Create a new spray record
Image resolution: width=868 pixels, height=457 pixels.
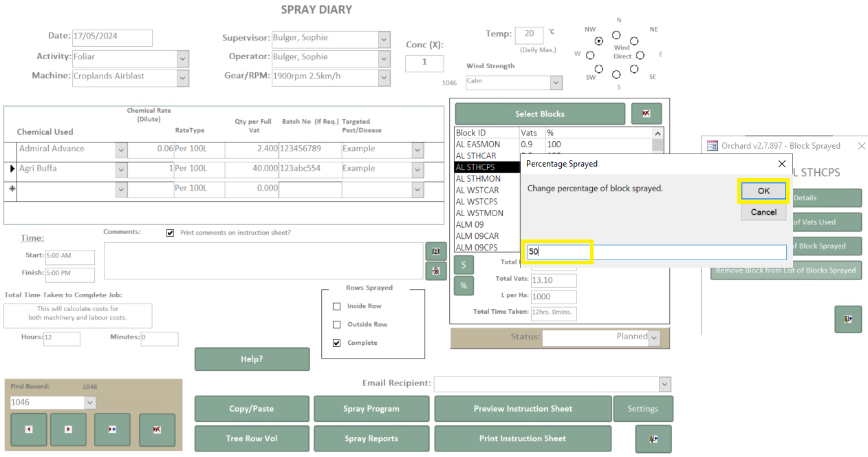click(112, 429)
